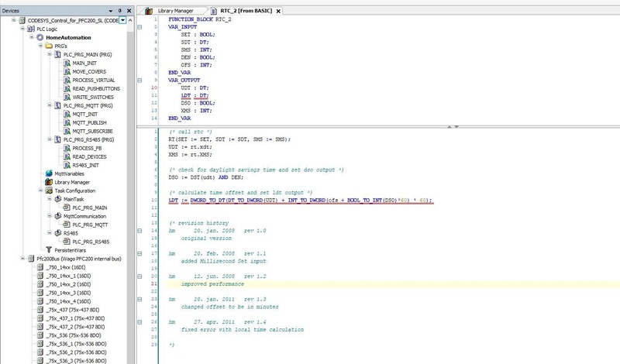Click the HomeAutomation application icon
The height and width of the screenshot is (364, 620).
pos(40,37)
